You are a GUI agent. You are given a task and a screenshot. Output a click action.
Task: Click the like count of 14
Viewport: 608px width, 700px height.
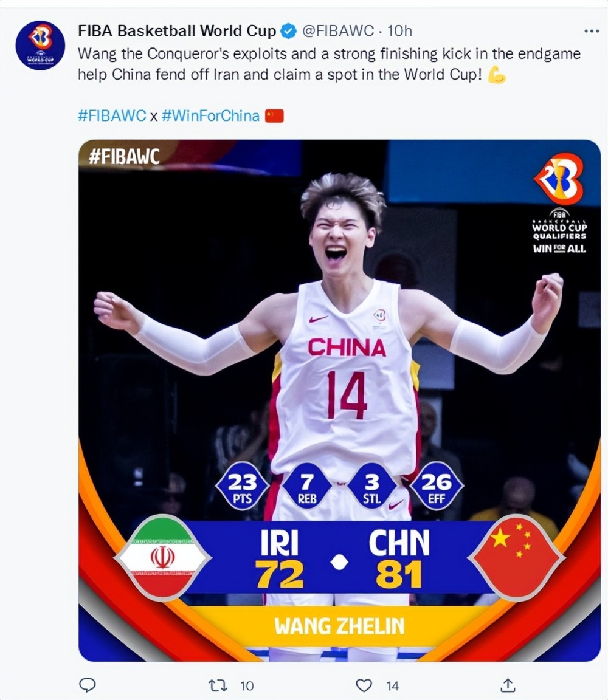tap(392, 685)
